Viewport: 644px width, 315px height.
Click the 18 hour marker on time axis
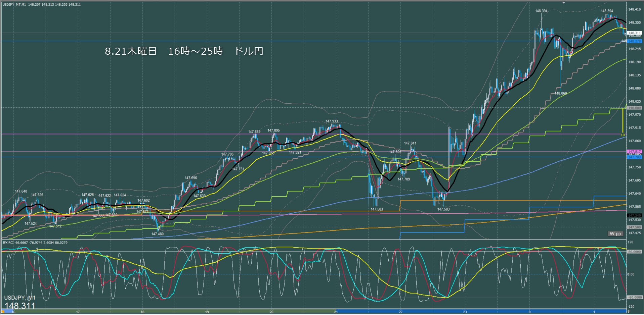tap(142, 312)
